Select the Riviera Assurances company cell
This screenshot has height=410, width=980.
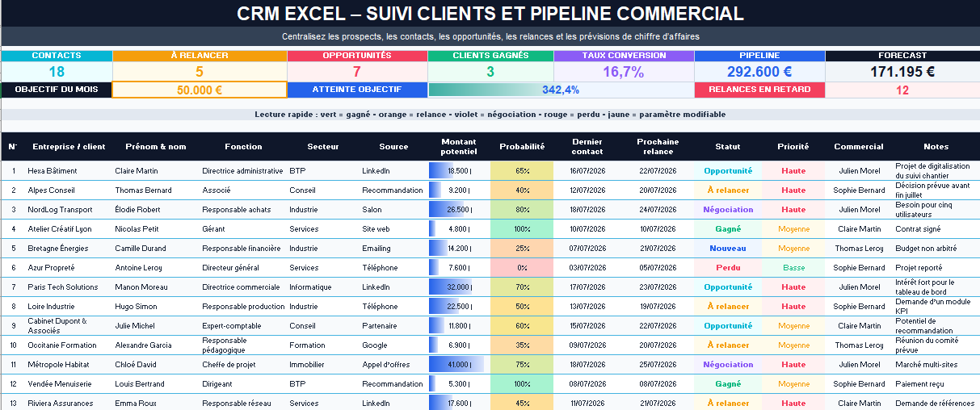pyautogui.click(x=69, y=404)
